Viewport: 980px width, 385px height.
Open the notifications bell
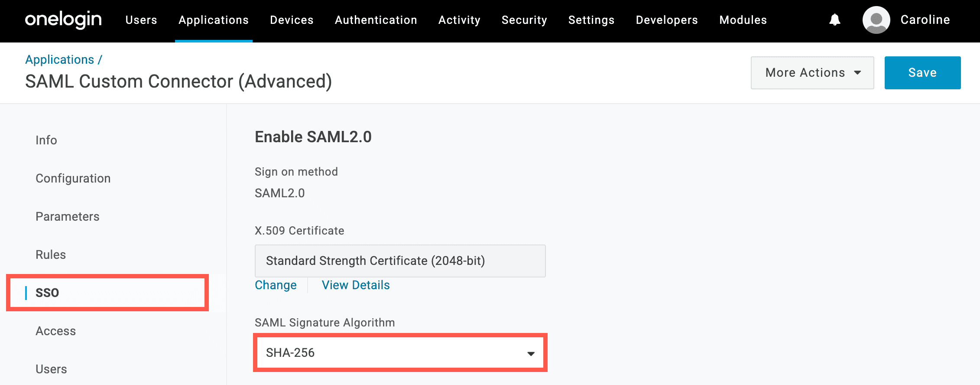[834, 20]
